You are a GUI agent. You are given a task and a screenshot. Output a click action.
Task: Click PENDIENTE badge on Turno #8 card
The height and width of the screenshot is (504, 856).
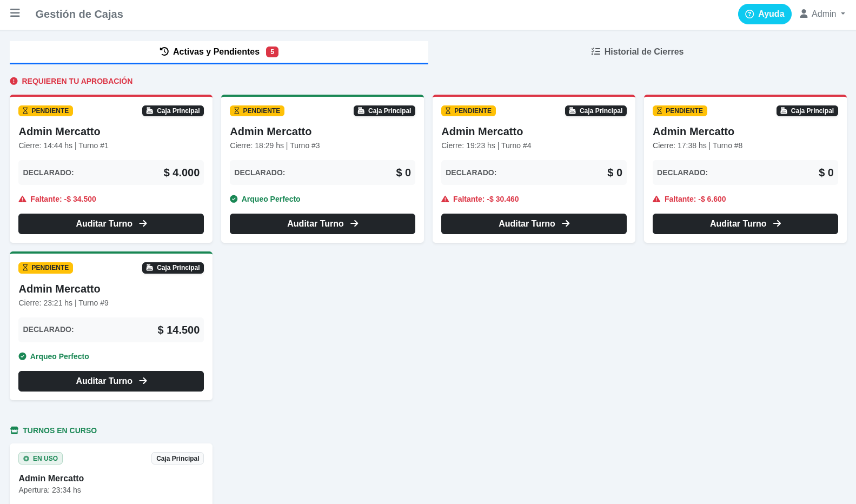point(680,111)
